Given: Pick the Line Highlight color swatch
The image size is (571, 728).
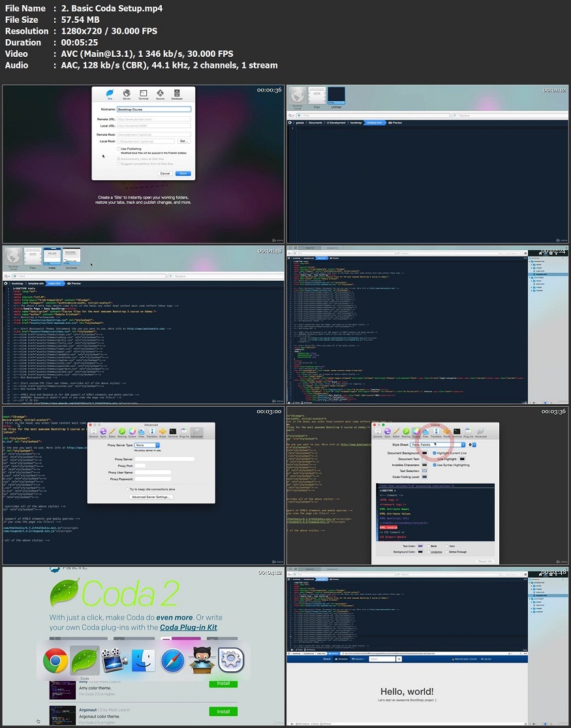Looking at the screenshot, I should 462,459.
